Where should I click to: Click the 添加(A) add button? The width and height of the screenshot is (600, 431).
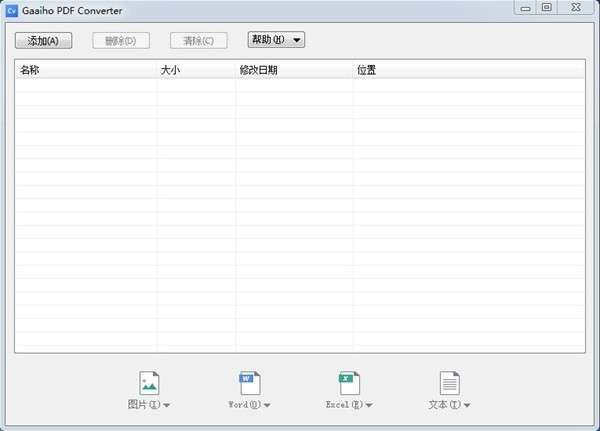(x=43, y=41)
